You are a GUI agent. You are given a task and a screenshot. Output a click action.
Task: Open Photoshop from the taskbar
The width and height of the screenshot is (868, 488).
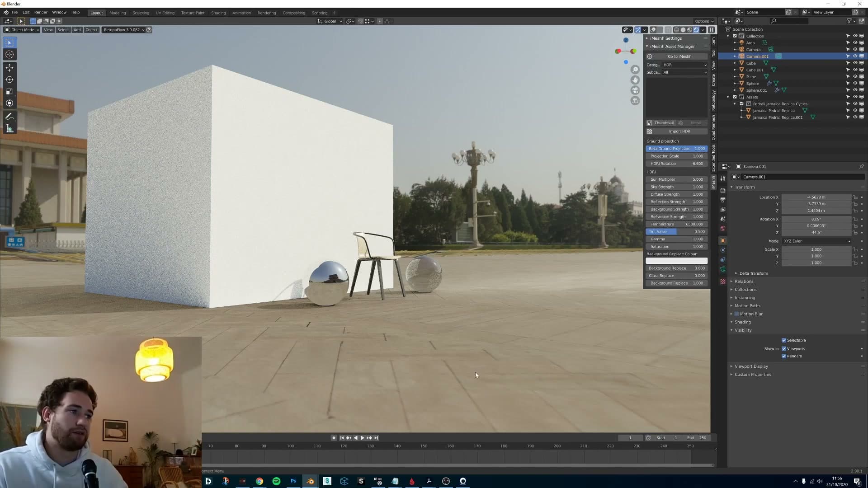[x=293, y=481]
